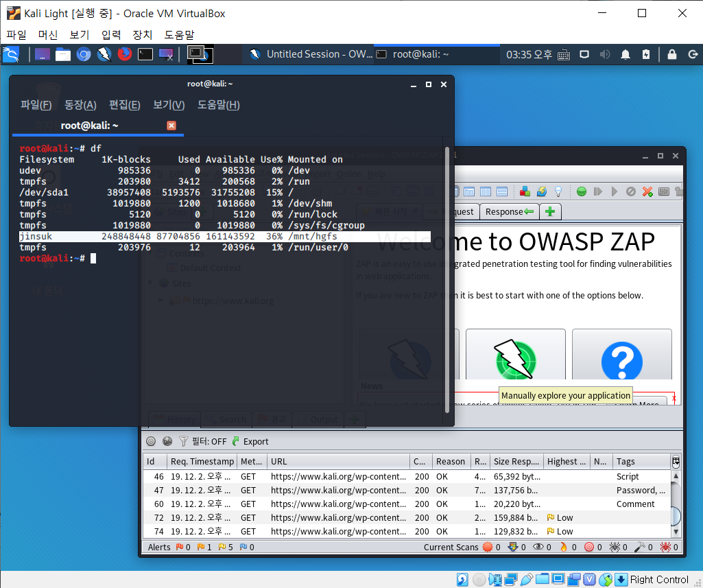Switch to Untitled Session OWASP ZAP taskbar entry
Image resolution: width=703 pixels, height=588 pixels.
click(x=311, y=54)
